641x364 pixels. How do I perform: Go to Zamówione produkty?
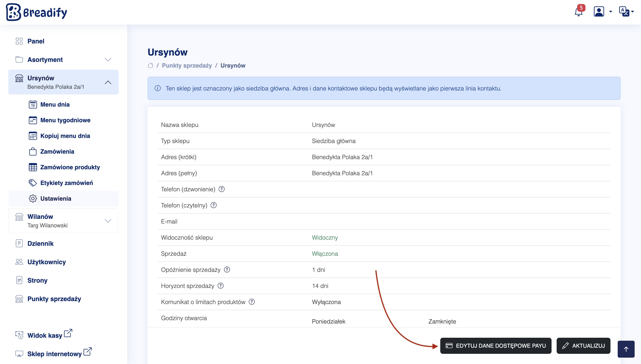tap(70, 167)
